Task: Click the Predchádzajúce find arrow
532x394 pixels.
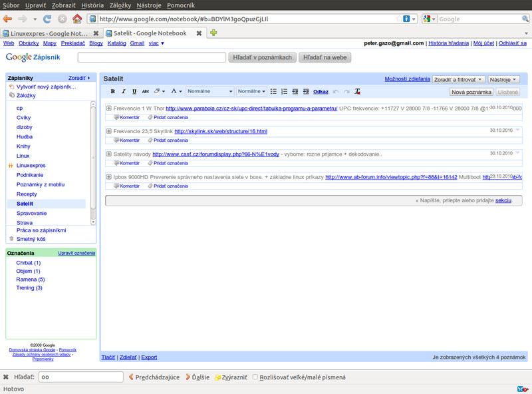Action: pyautogui.click(x=154, y=377)
